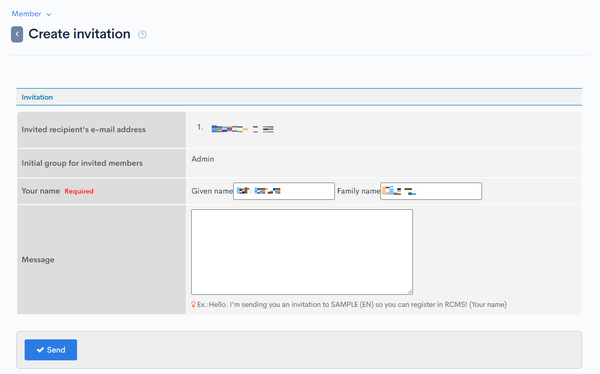Open the Member breadcrumb dropdown
Image resolution: width=600 pixels, height=374 pixels.
click(31, 14)
